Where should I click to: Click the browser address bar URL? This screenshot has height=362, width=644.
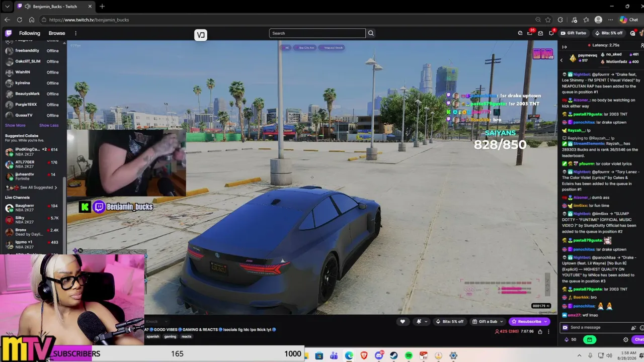pyautogui.click(x=89, y=20)
